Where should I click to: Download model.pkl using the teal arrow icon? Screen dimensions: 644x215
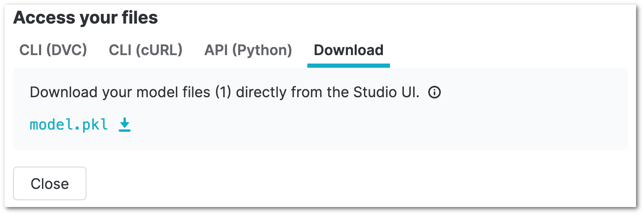pos(125,125)
